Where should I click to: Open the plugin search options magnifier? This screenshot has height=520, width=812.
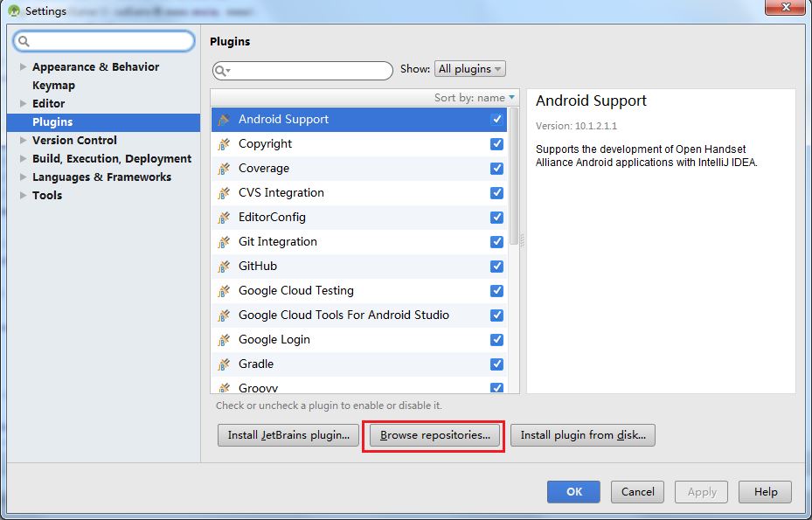click(222, 71)
